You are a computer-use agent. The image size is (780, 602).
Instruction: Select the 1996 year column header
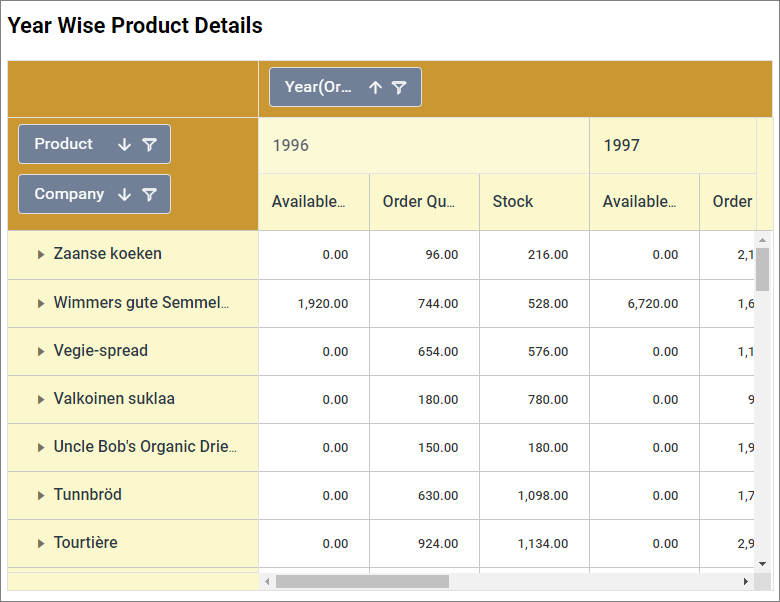coord(291,145)
